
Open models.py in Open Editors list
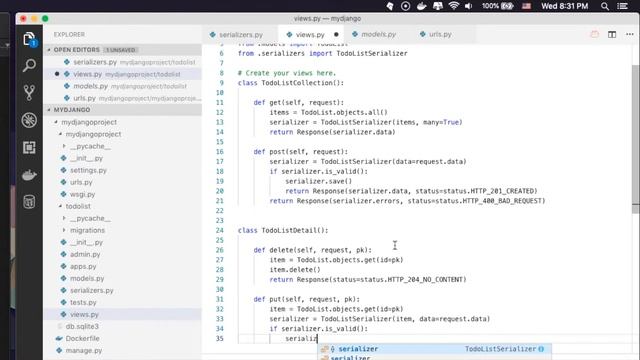[122, 86]
